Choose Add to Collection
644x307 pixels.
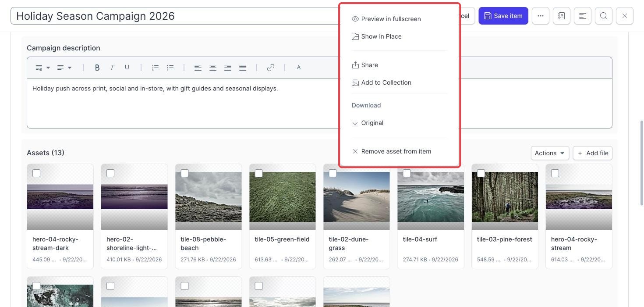pyautogui.click(x=399, y=82)
